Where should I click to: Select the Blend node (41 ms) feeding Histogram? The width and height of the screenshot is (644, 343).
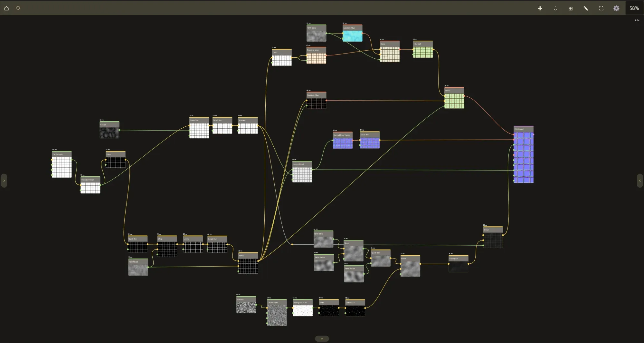pyautogui.click(x=410, y=266)
